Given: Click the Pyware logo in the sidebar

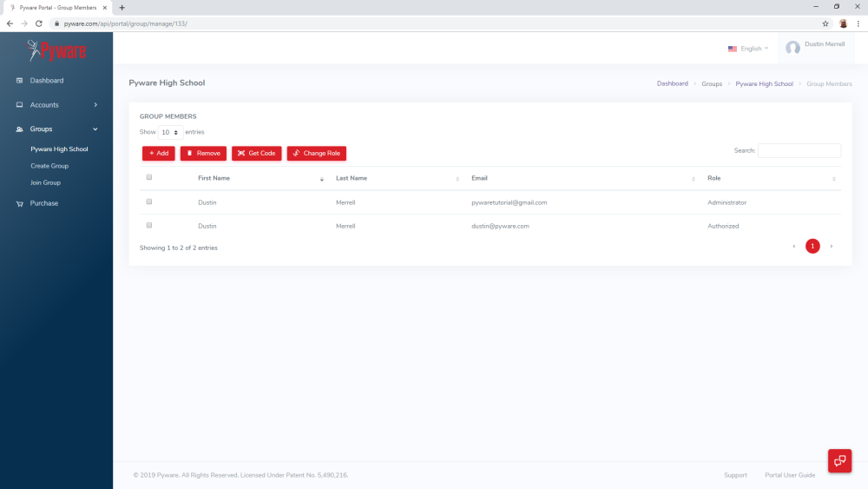Looking at the screenshot, I should click(56, 50).
